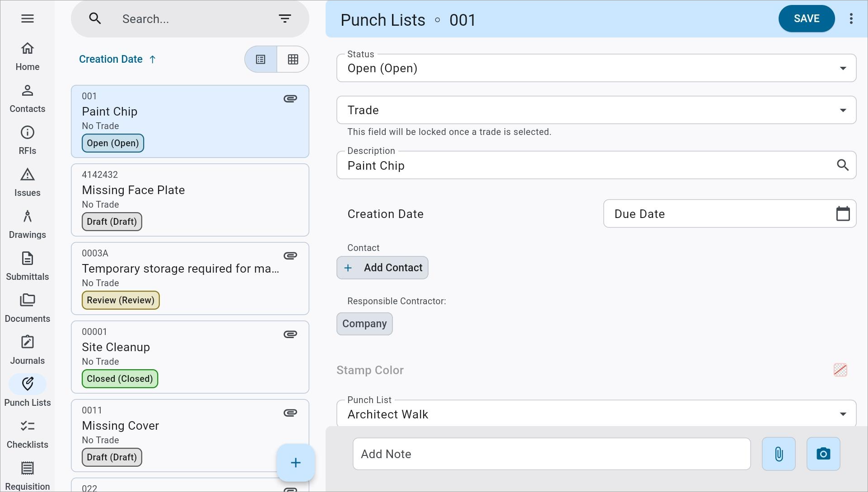Open Contacts from the sidebar
Viewport: 868px width, 492px height.
pos(28,98)
